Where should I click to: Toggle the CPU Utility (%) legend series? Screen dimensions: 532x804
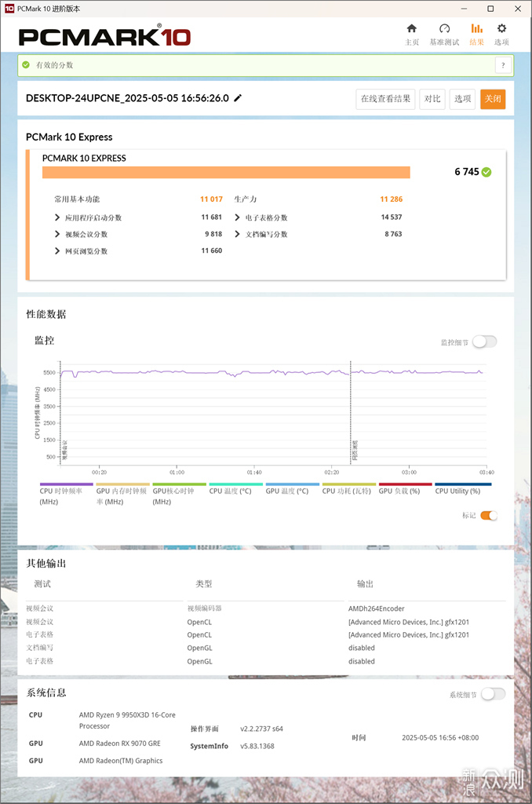(463, 489)
